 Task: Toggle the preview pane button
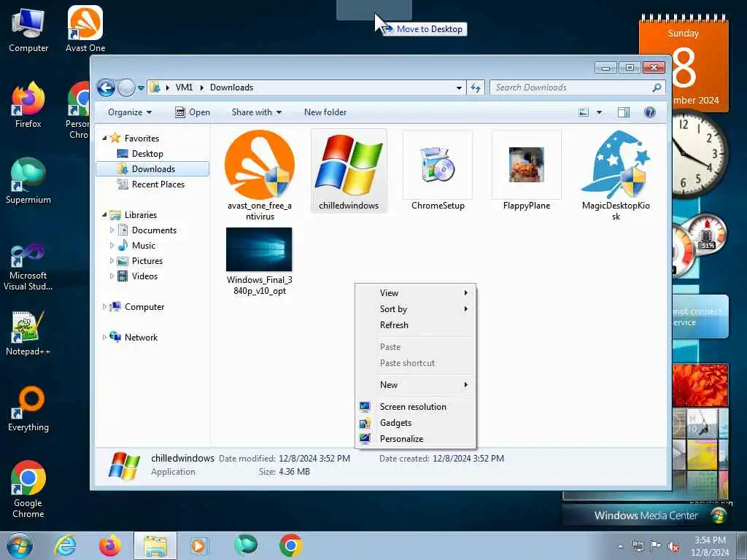coord(624,112)
